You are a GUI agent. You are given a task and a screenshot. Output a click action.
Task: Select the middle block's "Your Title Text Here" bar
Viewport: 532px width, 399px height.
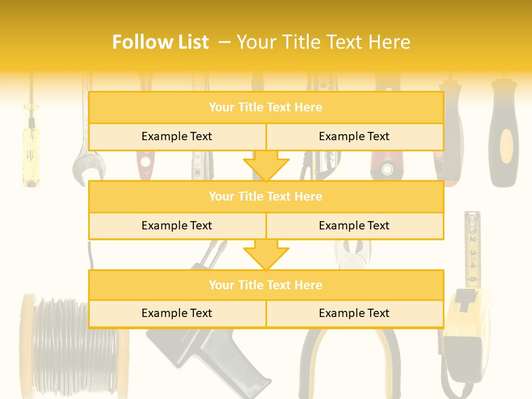point(266,196)
